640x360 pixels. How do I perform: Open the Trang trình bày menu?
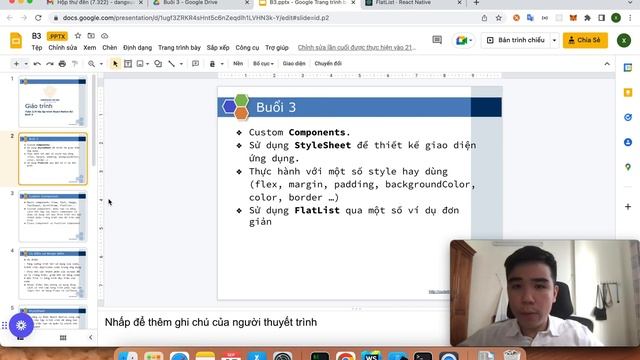coord(179,48)
